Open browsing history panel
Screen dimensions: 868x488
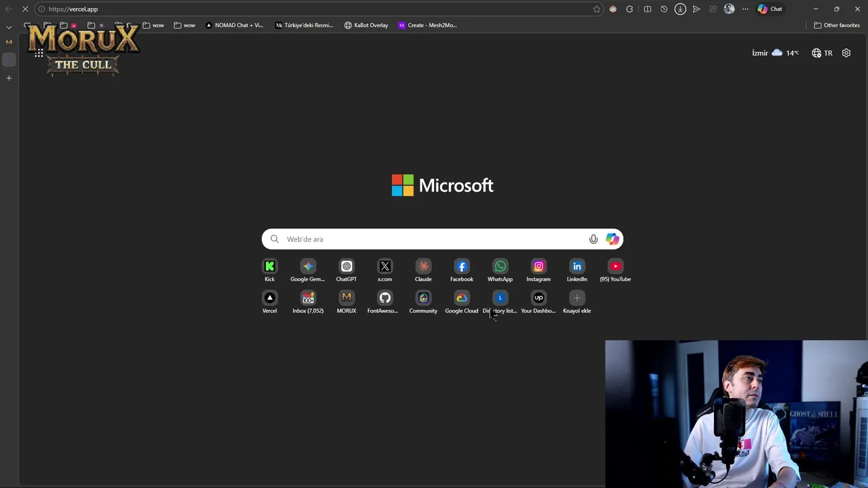664,9
